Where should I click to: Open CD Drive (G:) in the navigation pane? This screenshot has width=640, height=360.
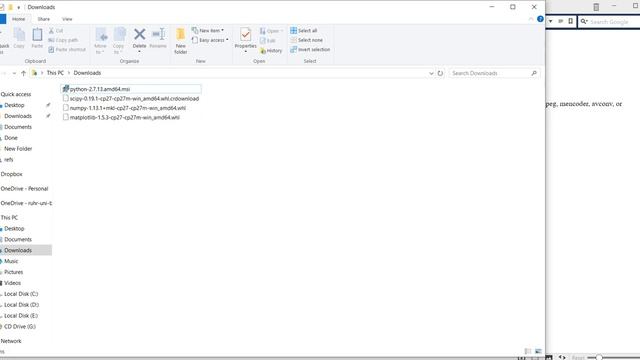[20, 326]
